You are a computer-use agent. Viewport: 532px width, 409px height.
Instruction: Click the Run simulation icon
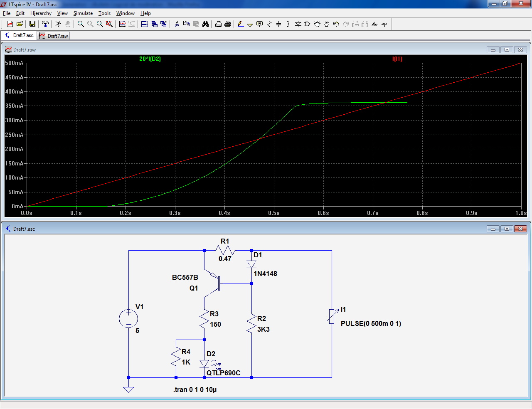58,24
